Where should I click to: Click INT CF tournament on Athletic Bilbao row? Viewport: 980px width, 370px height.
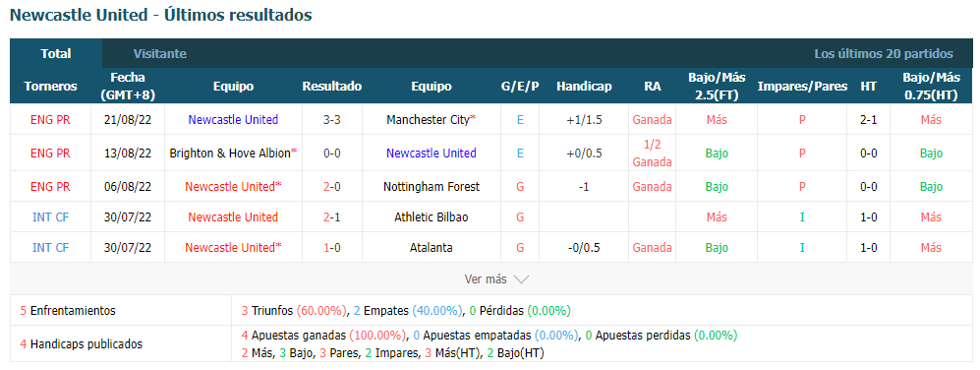pyautogui.click(x=51, y=217)
